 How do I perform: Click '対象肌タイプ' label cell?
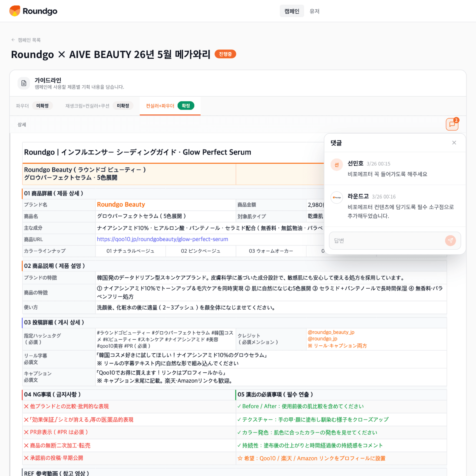[271, 216]
